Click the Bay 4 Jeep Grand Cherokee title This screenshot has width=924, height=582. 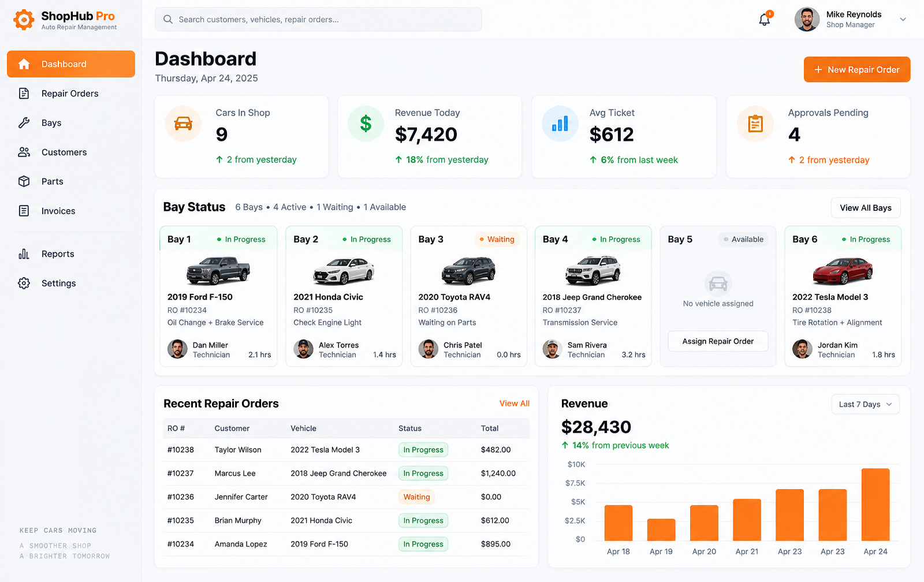pyautogui.click(x=592, y=297)
